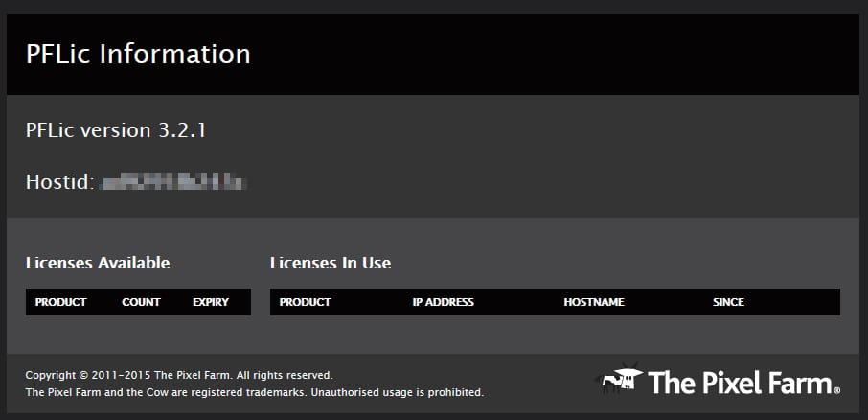Image resolution: width=868 pixels, height=420 pixels.
Task: Click the Licenses Available heading
Action: [98, 263]
